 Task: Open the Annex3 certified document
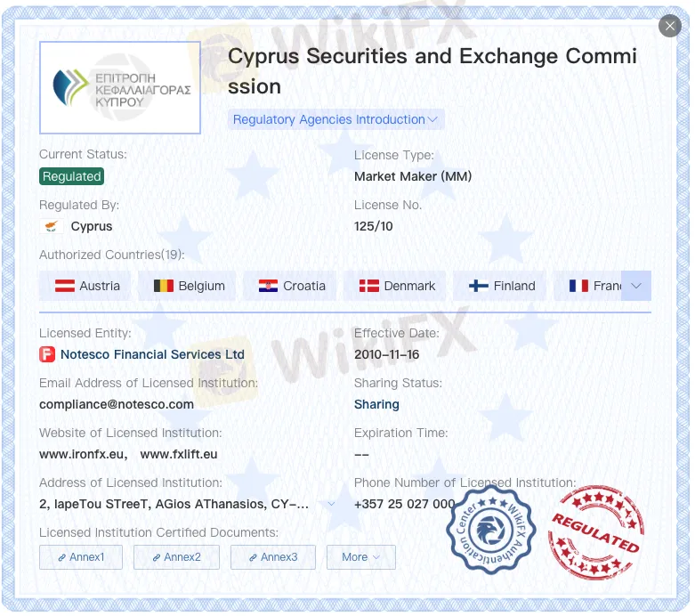pyautogui.click(x=273, y=557)
